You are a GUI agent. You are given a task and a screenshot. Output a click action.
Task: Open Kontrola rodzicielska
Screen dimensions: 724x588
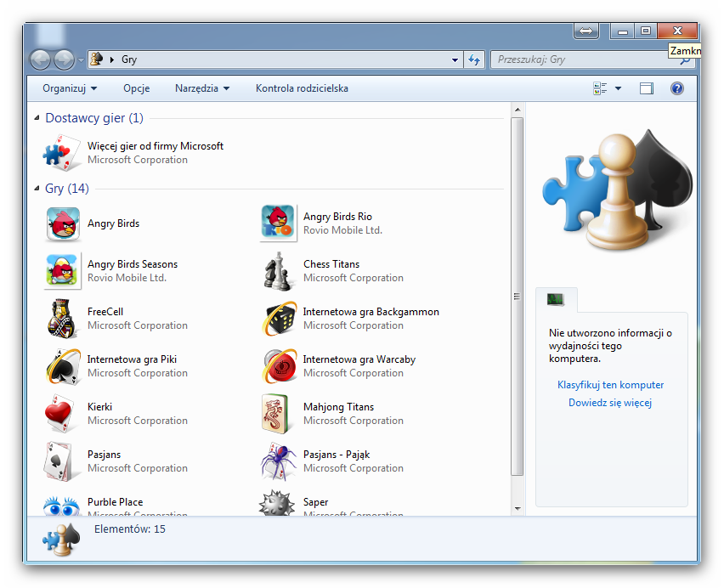[x=302, y=88]
